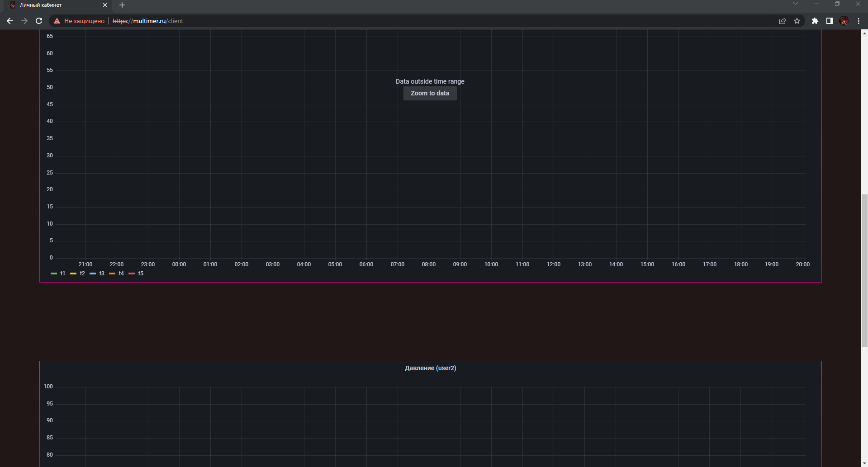
Task: Click scrollbar down arrow
Action: pos(864,463)
